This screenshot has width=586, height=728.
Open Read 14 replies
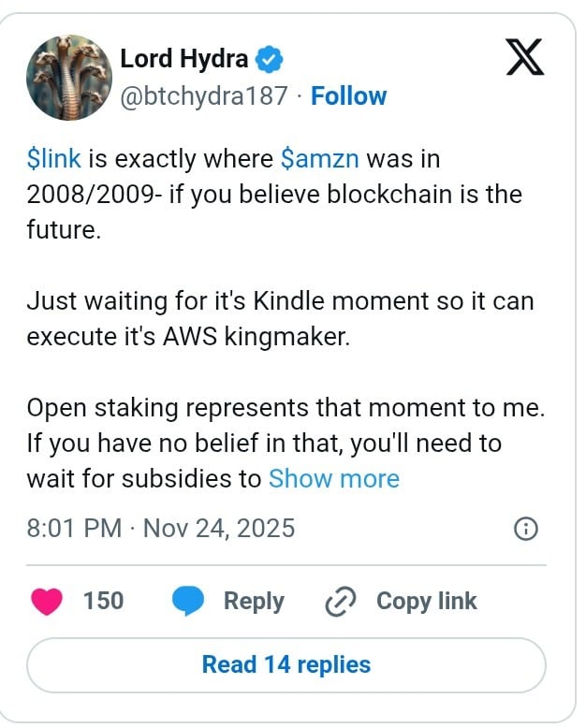(286, 664)
